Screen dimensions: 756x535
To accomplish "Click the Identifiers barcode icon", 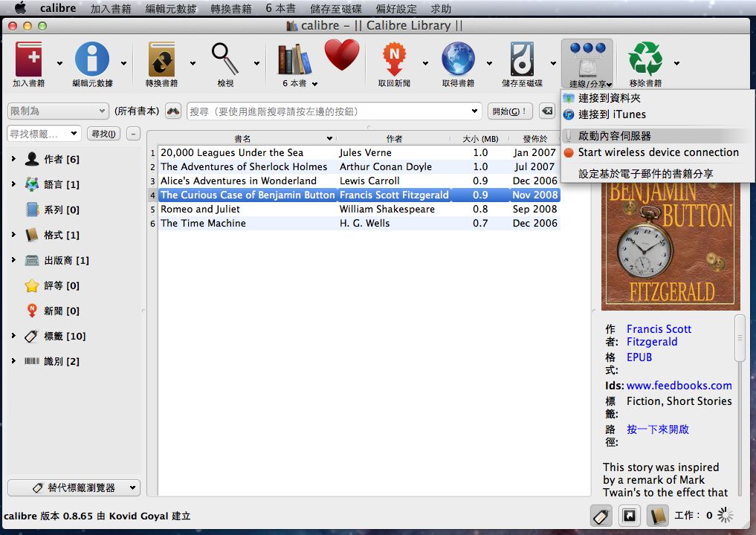I will (32, 361).
